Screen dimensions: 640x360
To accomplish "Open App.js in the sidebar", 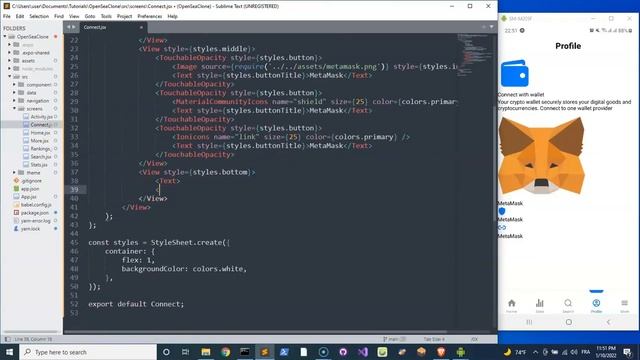I will click(28, 197).
